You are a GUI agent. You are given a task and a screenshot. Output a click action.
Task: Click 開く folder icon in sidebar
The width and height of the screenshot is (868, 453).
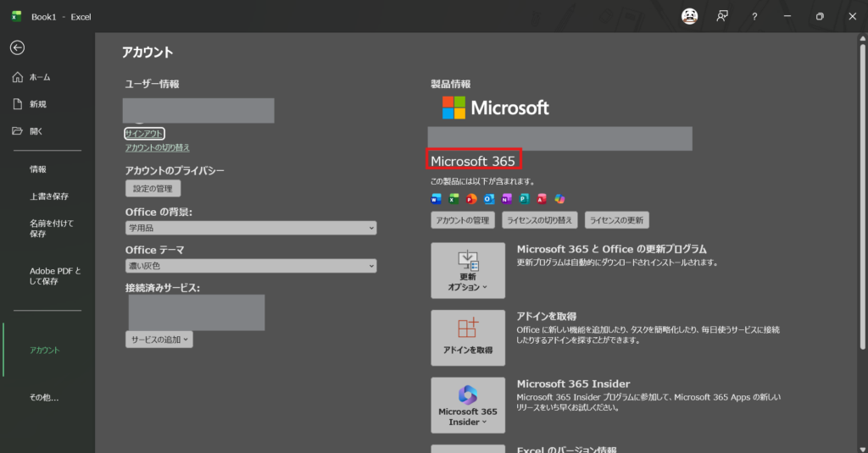click(17, 131)
